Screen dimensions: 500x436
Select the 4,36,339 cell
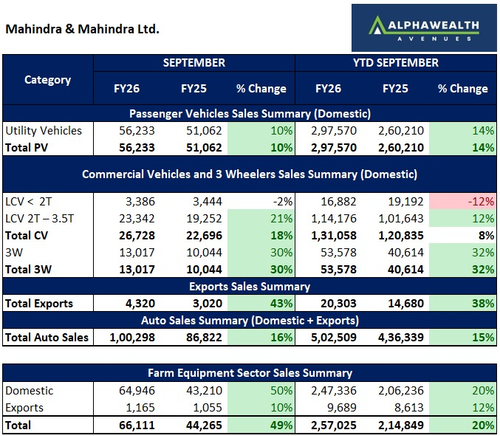401,338
